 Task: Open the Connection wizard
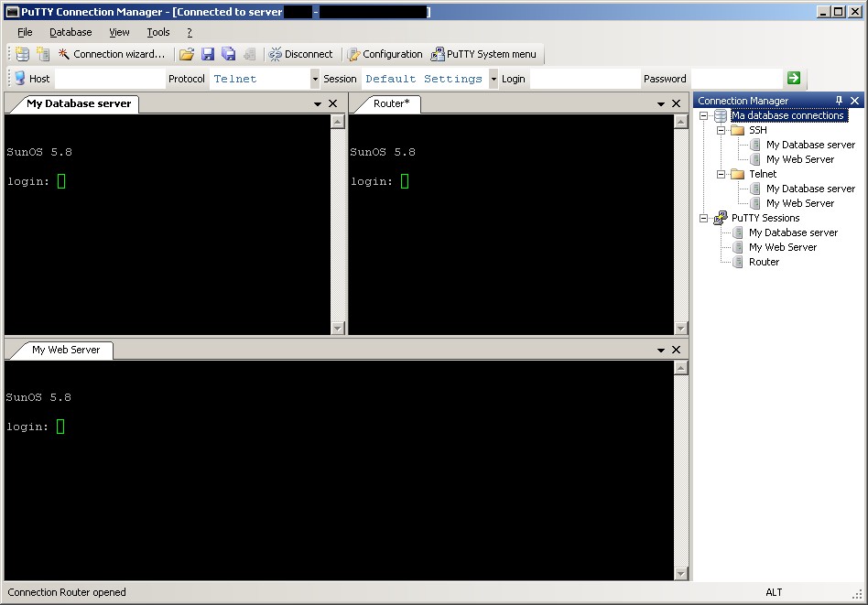[x=110, y=54]
